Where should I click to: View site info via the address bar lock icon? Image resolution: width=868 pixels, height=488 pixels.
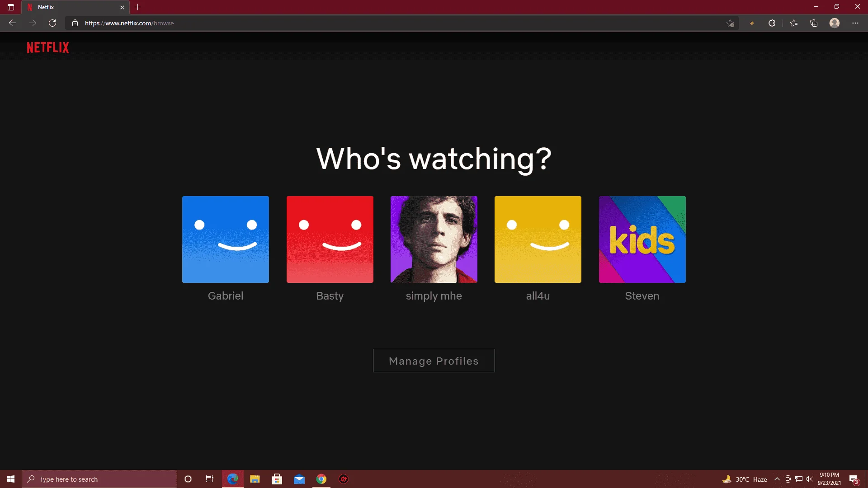point(75,23)
